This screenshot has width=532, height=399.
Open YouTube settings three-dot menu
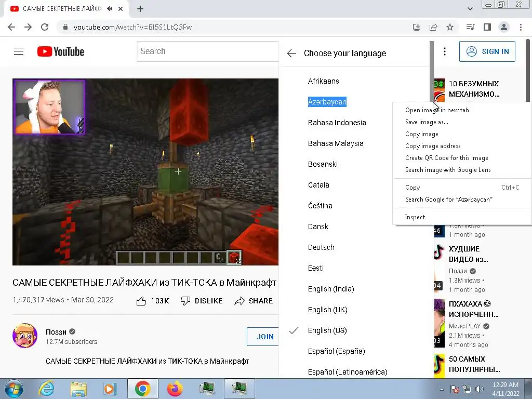coord(445,51)
